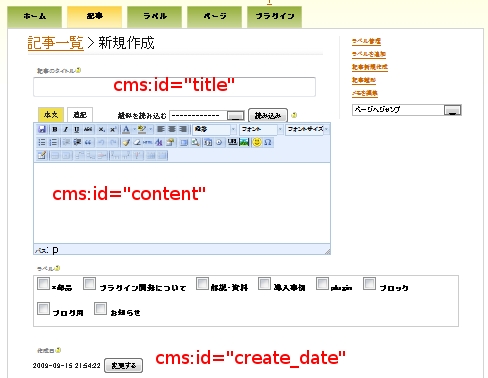The width and height of the screenshot is (488, 378).
Task: Apply superscript formatting
Action: tap(113, 129)
